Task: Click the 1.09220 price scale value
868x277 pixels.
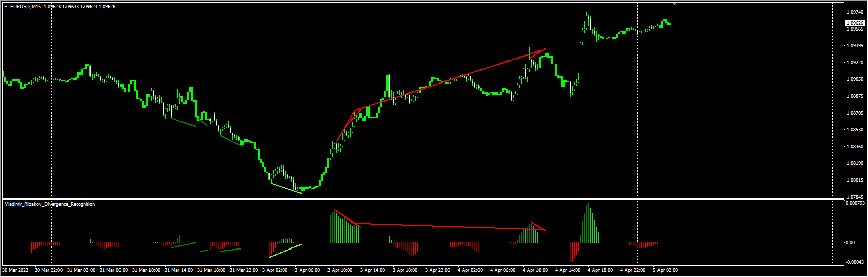Action: (x=855, y=63)
